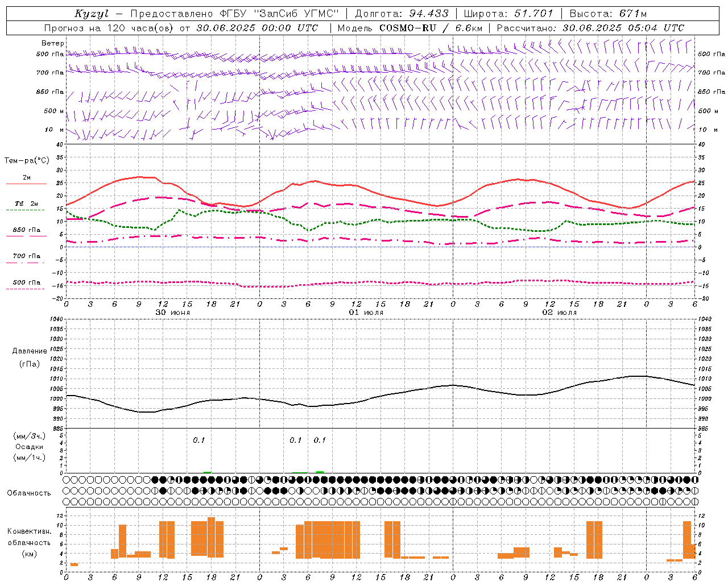The width and height of the screenshot is (728, 582).
Task: Click the "Рассчитано: 30.06.2025 05:04 UTC" timestamp
Action: (590, 28)
